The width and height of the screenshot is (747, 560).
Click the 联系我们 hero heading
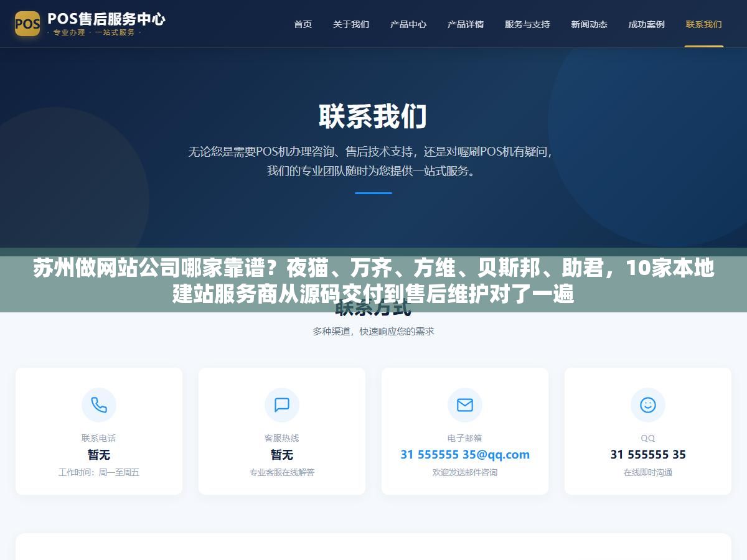click(373, 116)
